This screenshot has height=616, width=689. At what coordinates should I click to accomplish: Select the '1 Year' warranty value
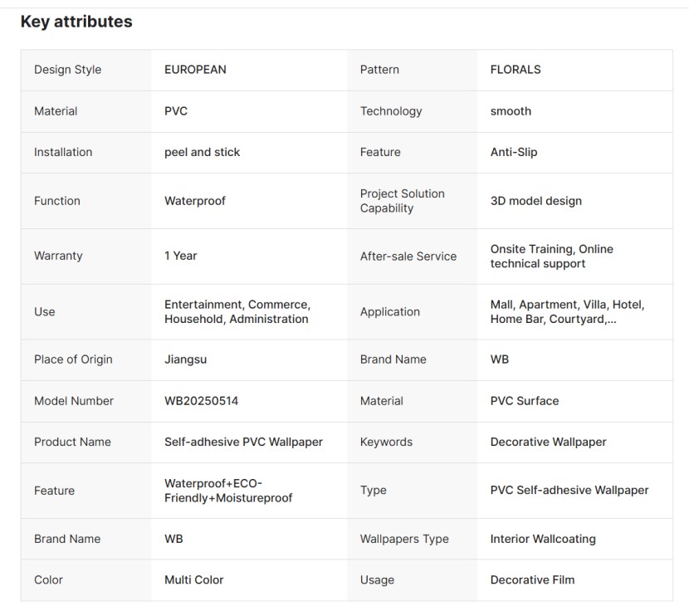tap(180, 256)
